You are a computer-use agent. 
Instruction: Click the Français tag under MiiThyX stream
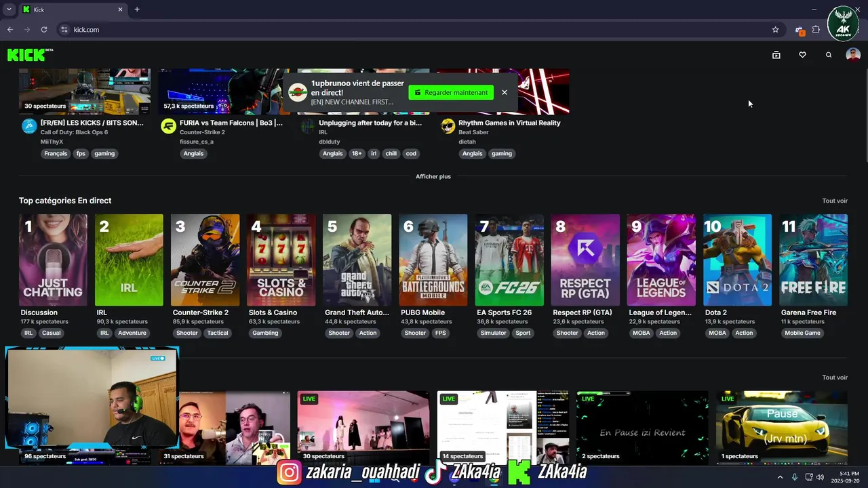56,154
